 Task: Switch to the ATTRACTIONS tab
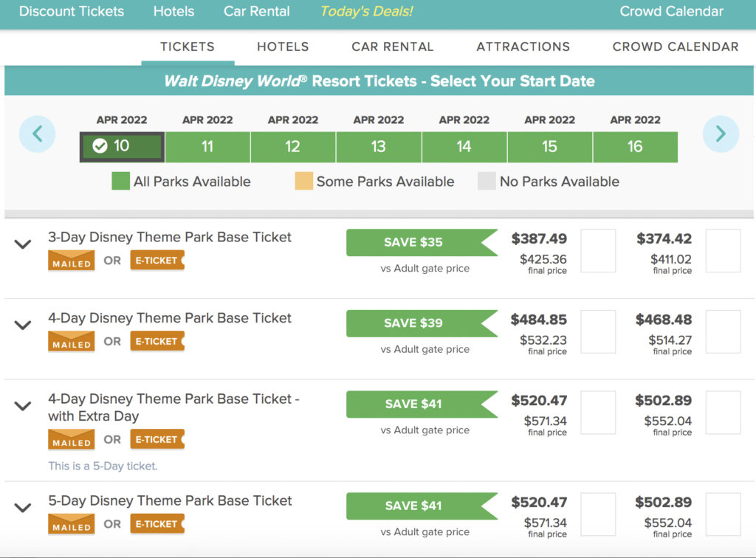(x=523, y=46)
